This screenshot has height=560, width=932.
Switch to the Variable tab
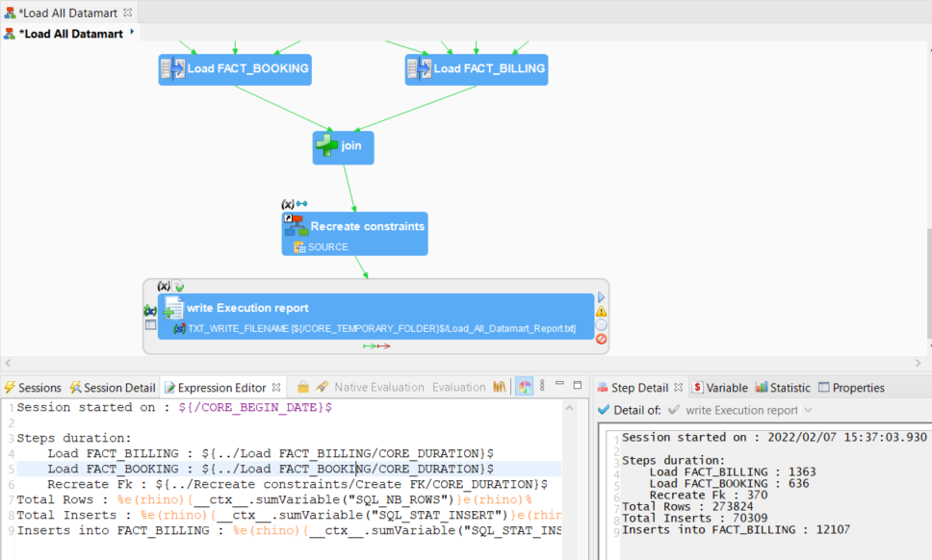click(720, 388)
